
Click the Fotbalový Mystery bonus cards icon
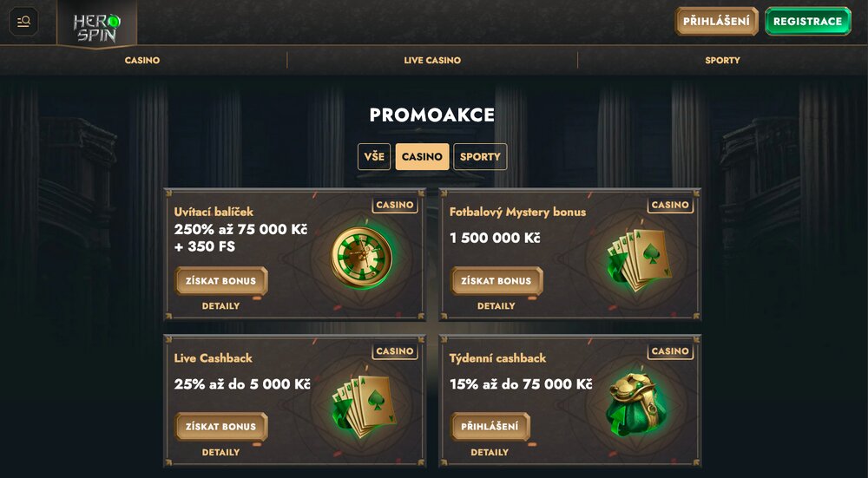coord(641,259)
